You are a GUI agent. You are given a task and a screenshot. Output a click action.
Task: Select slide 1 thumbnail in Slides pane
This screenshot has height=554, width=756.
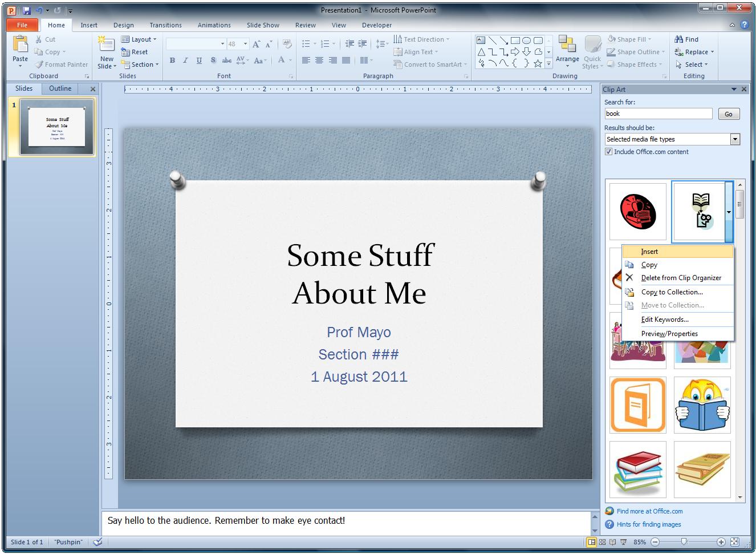coord(53,127)
